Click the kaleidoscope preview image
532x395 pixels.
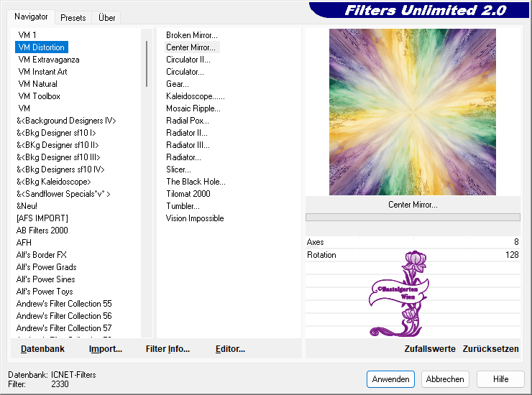pos(413,112)
